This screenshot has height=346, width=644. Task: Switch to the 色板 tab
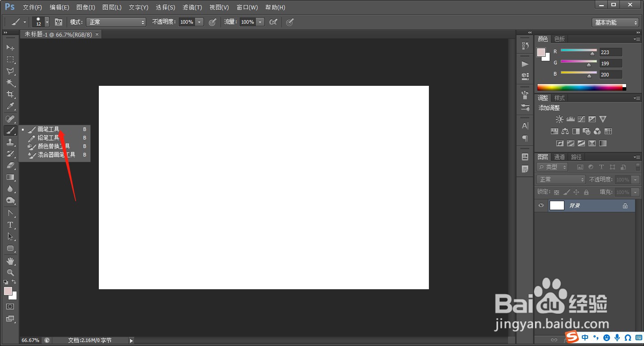tap(559, 39)
